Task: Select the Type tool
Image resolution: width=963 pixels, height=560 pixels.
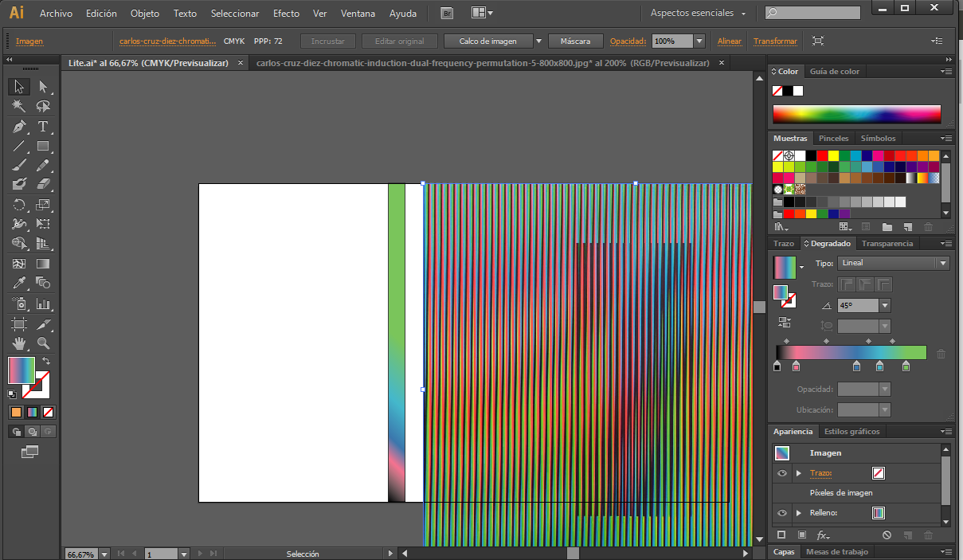Action: click(43, 127)
